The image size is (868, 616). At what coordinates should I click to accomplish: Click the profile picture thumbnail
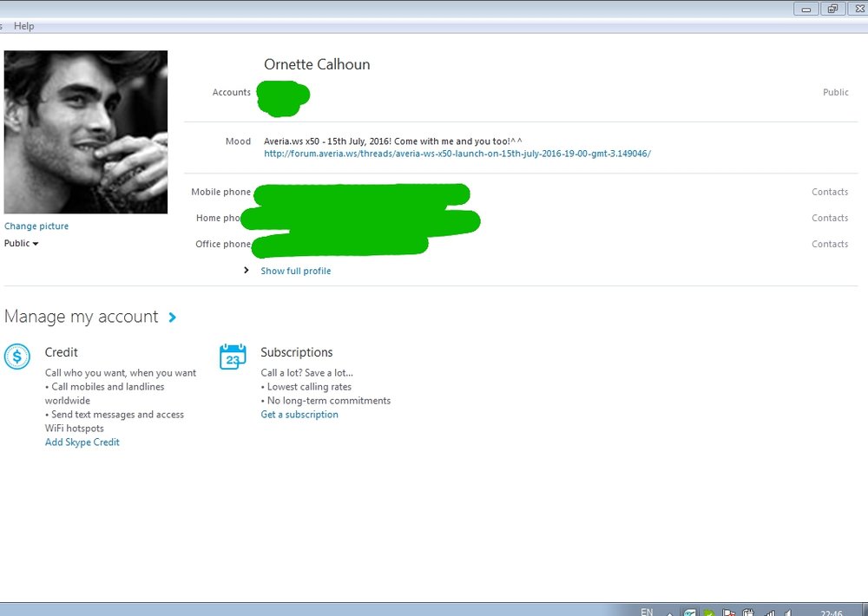point(86,132)
